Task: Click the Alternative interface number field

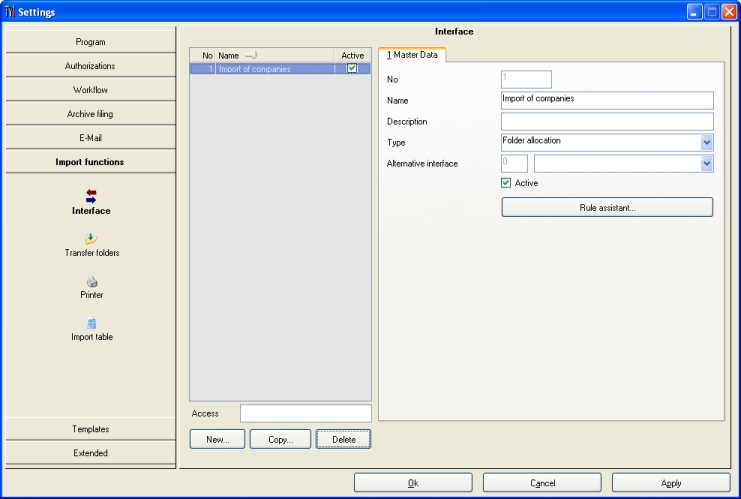Action: click(x=515, y=163)
